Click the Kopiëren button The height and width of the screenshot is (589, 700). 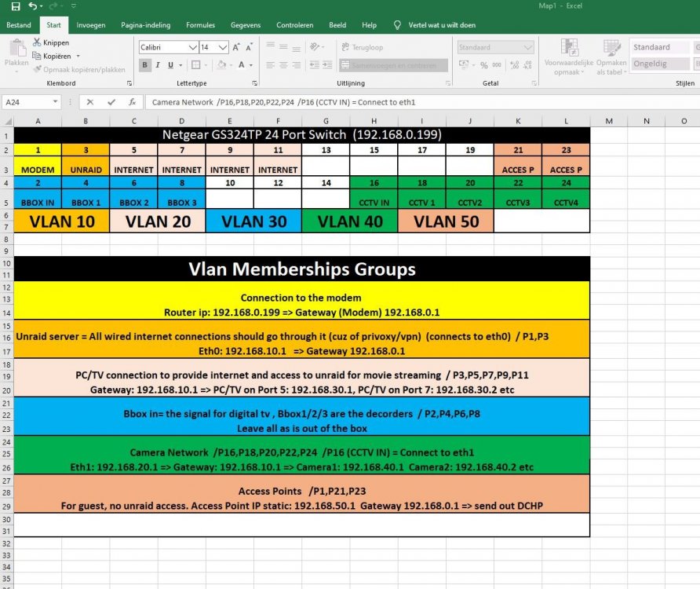(52, 56)
